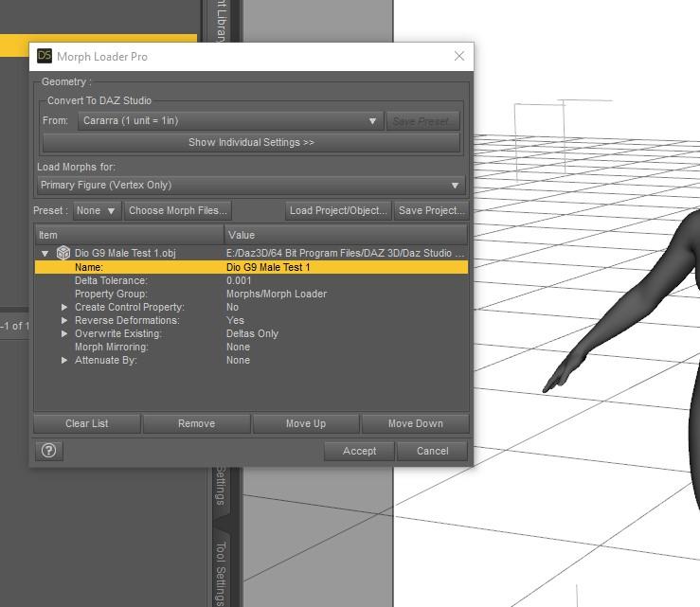Open the From Cararra units dropdown

click(230, 121)
